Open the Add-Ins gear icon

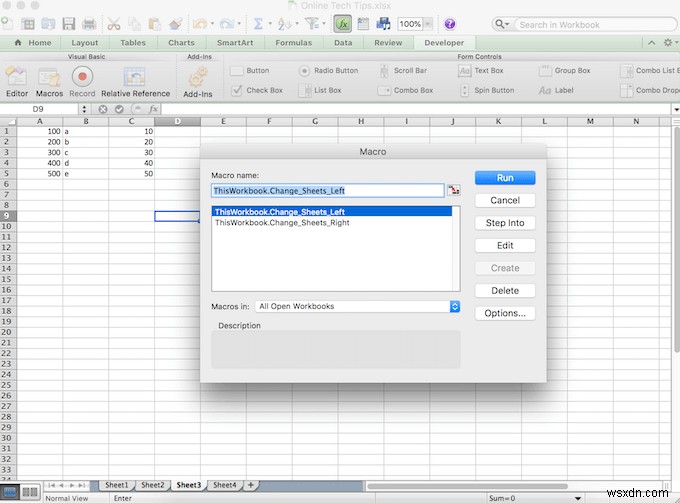point(197,77)
